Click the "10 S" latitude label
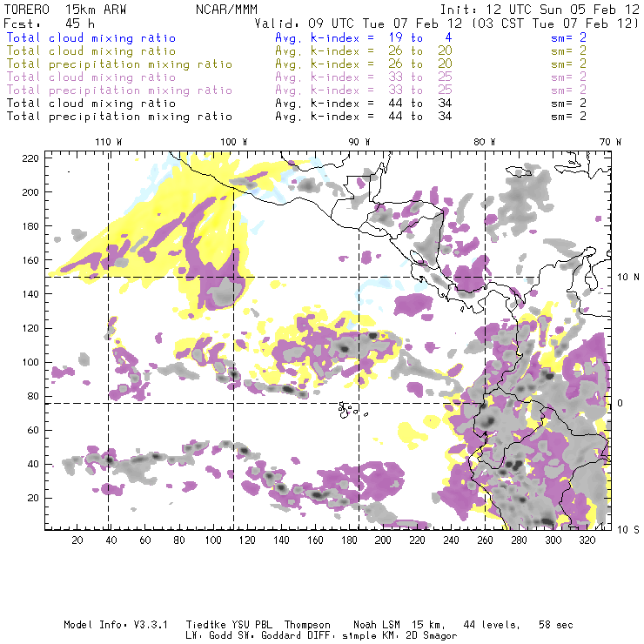This screenshot has width=644, height=644. coord(628,530)
